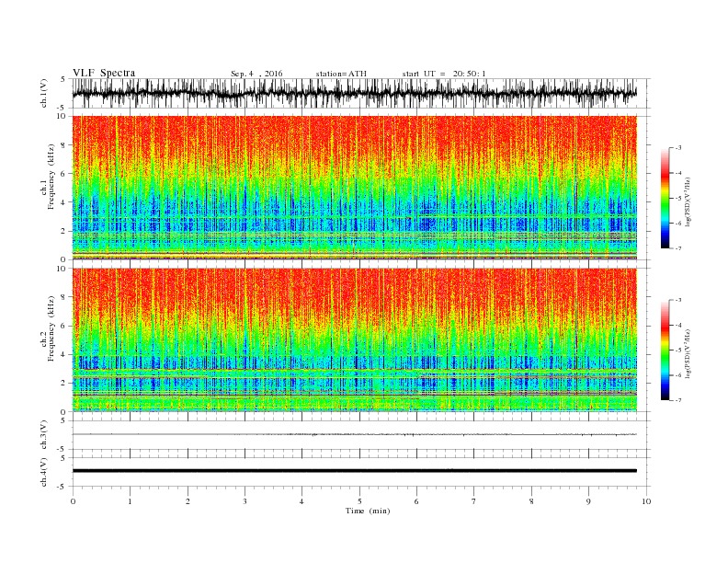Click the "-7" label on ch.2 colorbar

tap(677, 400)
